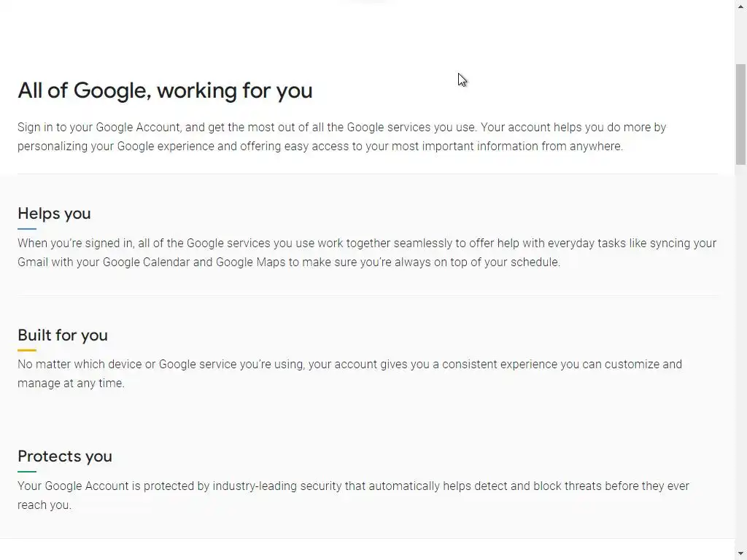Click the words "industry-leading security" in the Protects you text
747x560 pixels.
click(x=279, y=486)
